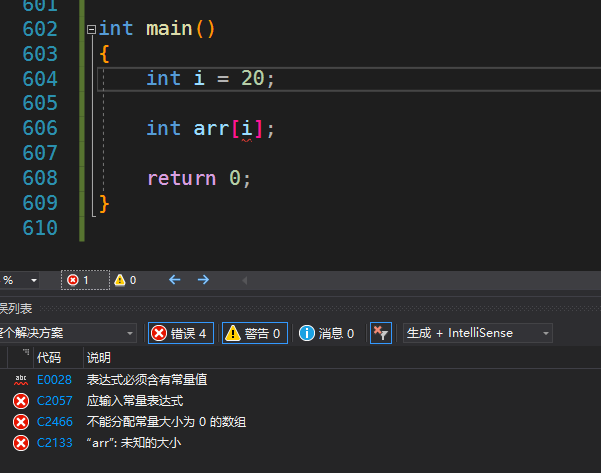Toggle the 消息 0 messages filter
Image resolution: width=601 pixels, height=473 pixels.
[x=327, y=333]
